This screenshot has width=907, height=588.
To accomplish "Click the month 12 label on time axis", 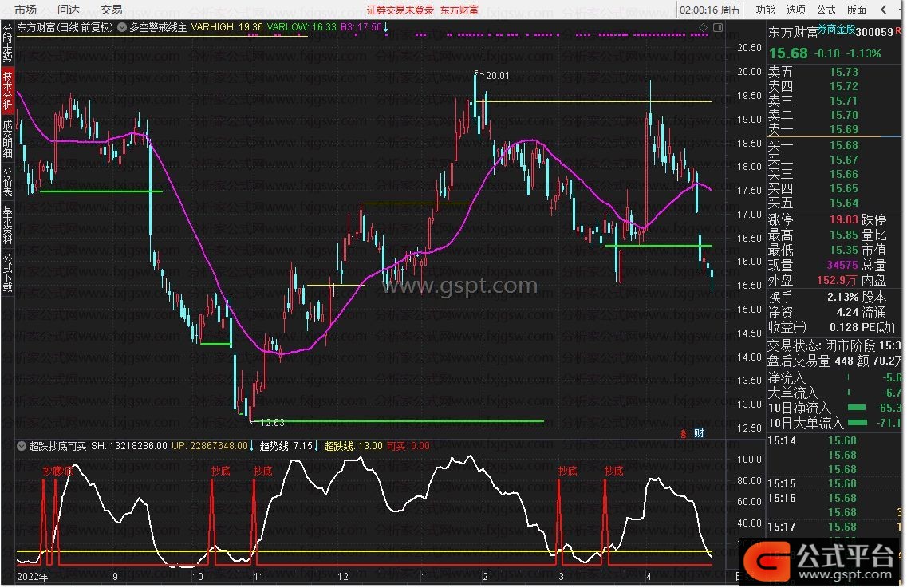I will click(343, 576).
